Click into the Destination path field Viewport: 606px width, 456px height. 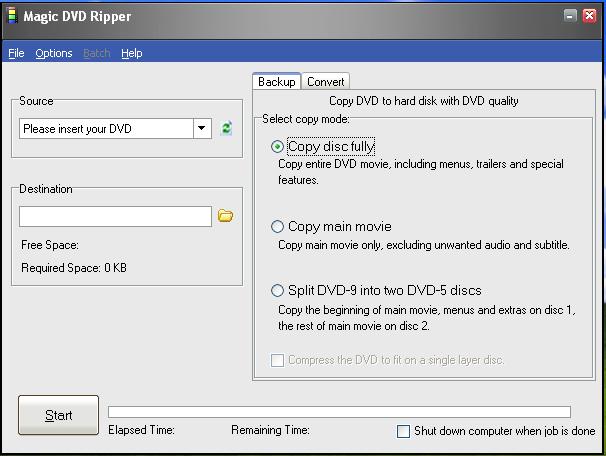115,216
